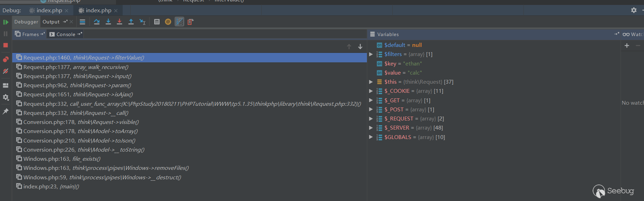Click the orange @ toolbar icon

tap(168, 22)
